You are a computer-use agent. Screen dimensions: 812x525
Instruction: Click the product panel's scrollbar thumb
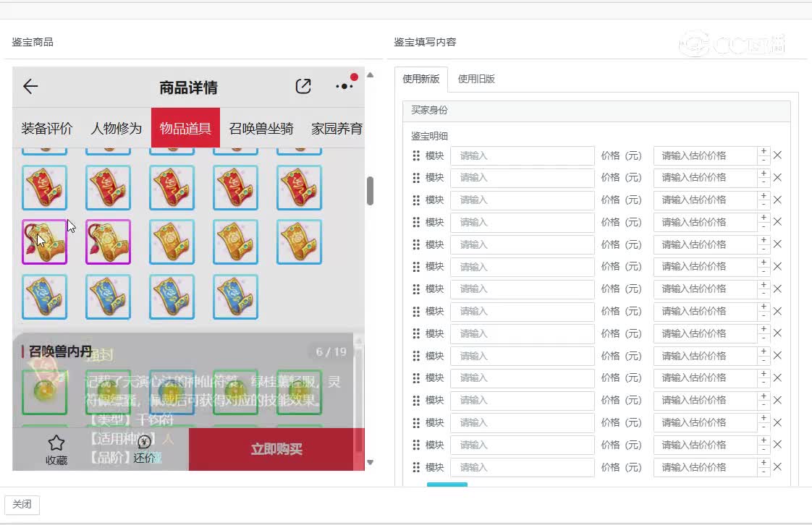click(x=370, y=191)
